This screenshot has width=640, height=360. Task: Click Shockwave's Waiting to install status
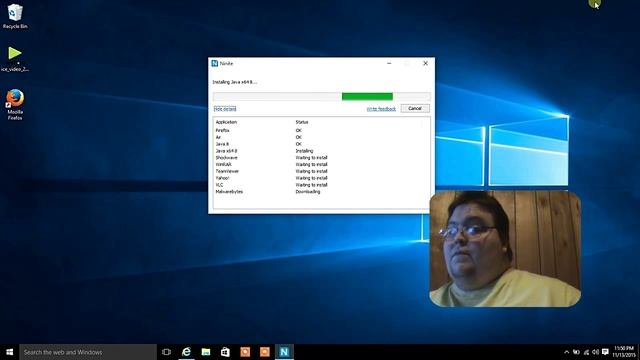coord(311,158)
